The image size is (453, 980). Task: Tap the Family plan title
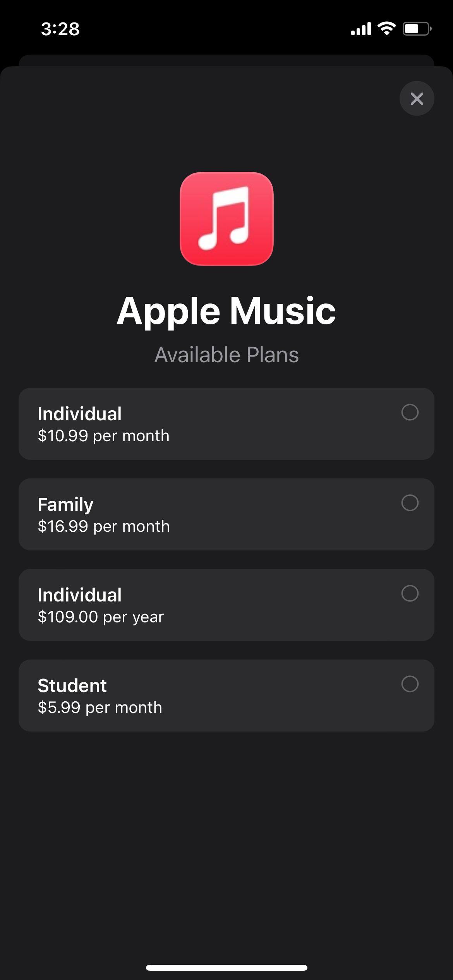click(65, 504)
